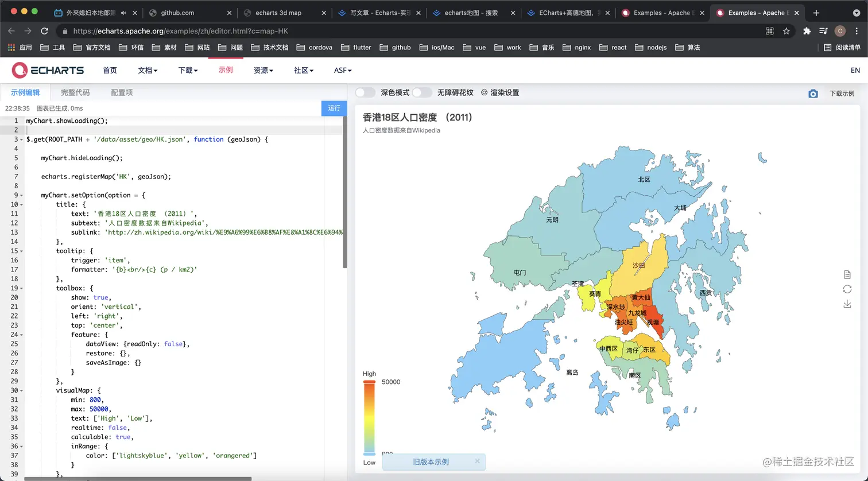Run the code with 运行 button
This screenshot has width=868, height=481.
pos(334,108)
